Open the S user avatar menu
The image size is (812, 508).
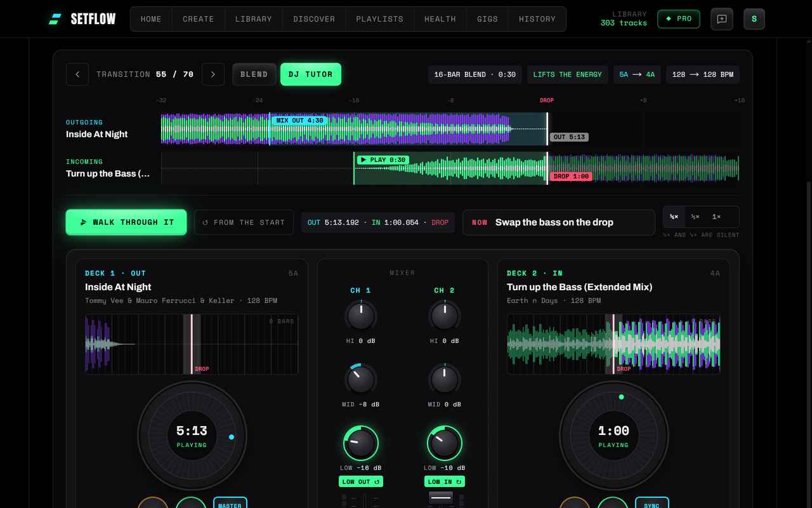[754, 19]
